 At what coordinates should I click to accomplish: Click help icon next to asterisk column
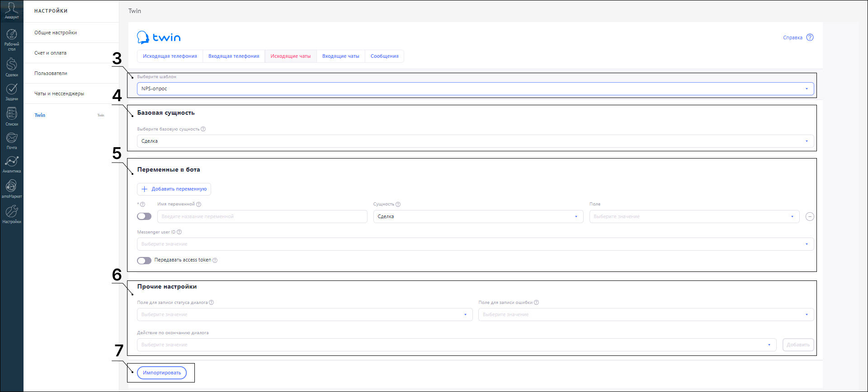click(x=142, y=204)
